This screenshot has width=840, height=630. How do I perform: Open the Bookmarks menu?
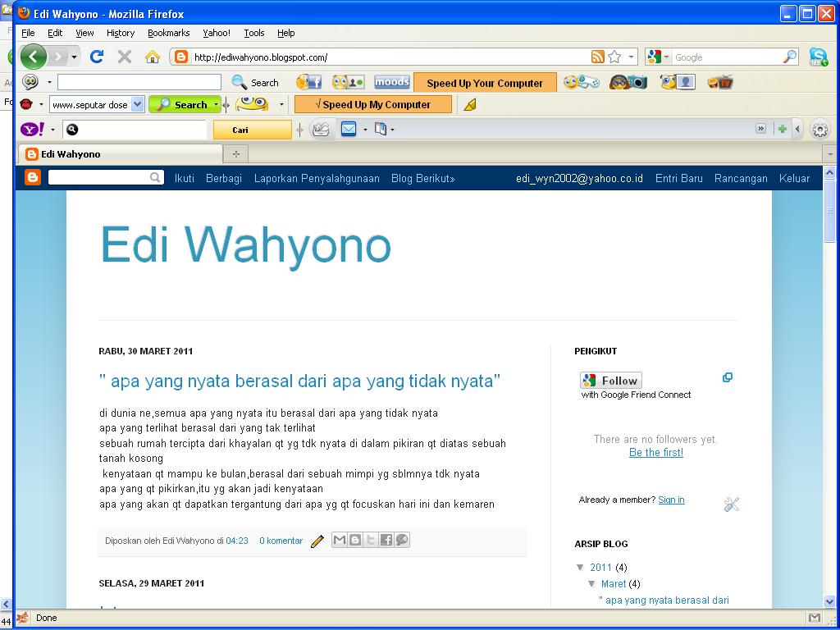(x=169, y=33)
